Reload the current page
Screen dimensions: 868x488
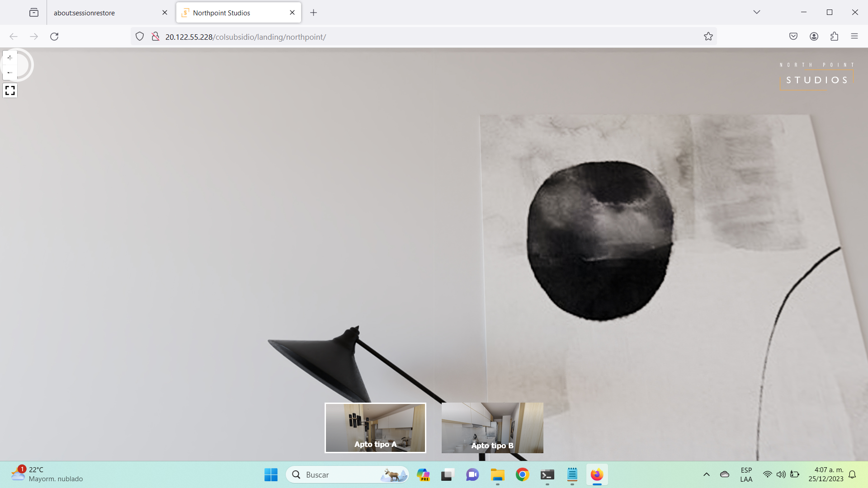(x=54, y=37)
